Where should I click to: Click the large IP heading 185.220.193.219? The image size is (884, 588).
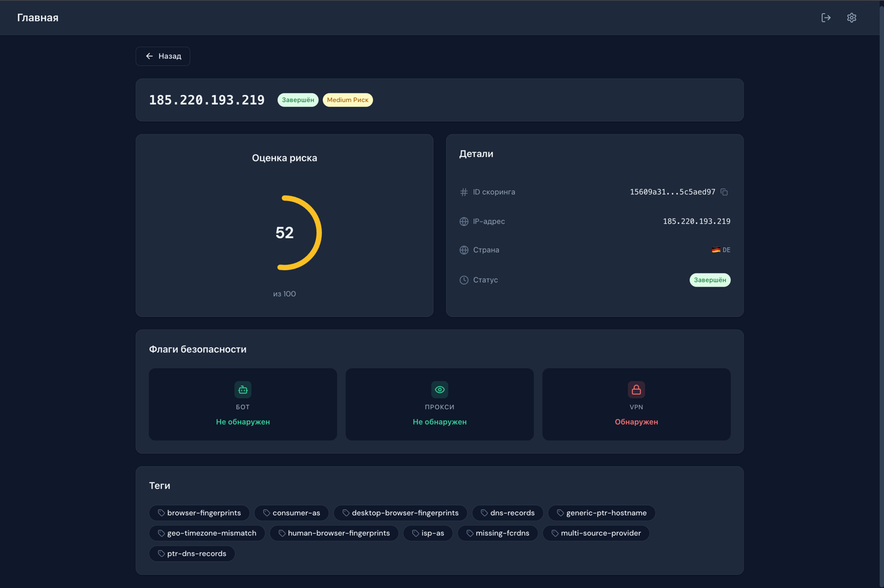pyautogui.click(x=206, y=100)
